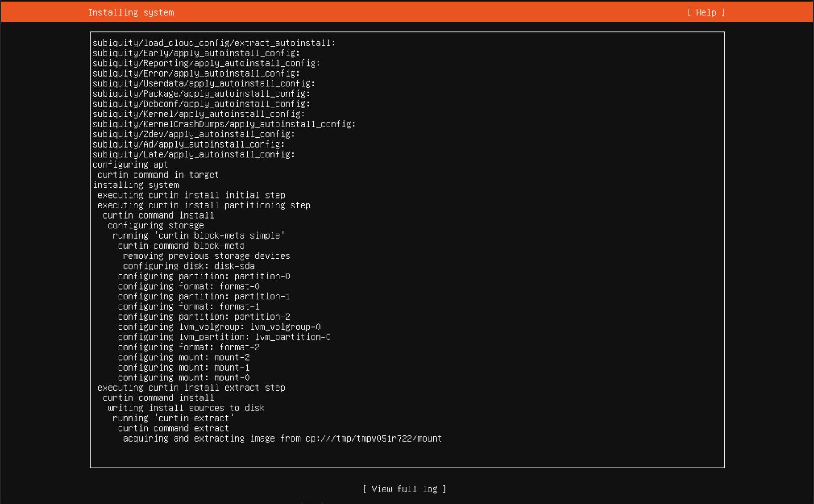This screenshot has height=504, width=814.
Task: Select the 'Installing system' header title
Action: pyautogui.click(x=131, y=12)
